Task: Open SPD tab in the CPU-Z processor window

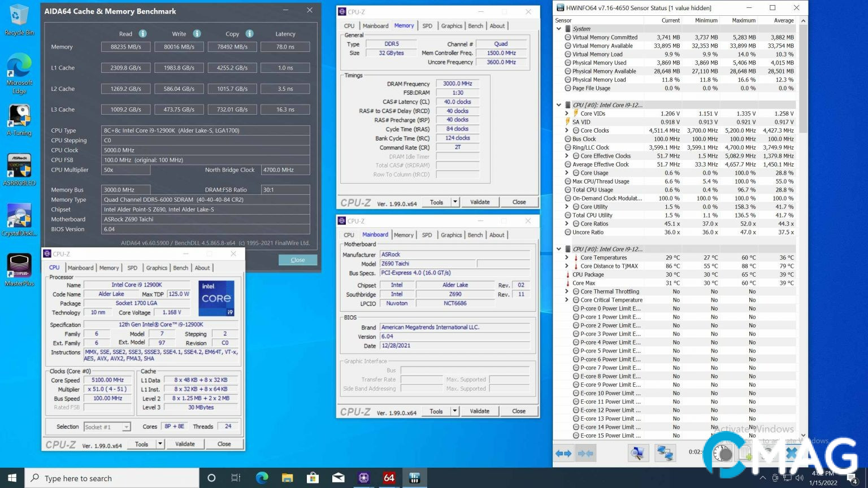Action: (132, 268)
